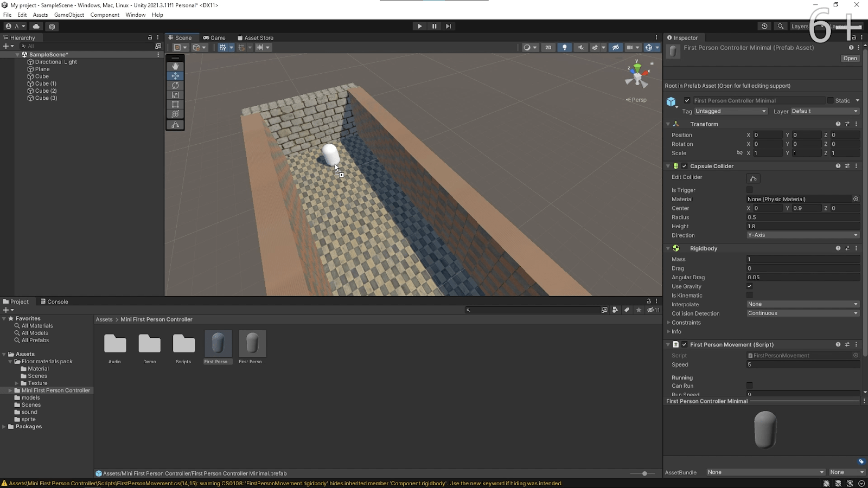The width and height of the screenshot is (868, 488).
Task: Click the Step frame button
Action: [x=448, y=26]
